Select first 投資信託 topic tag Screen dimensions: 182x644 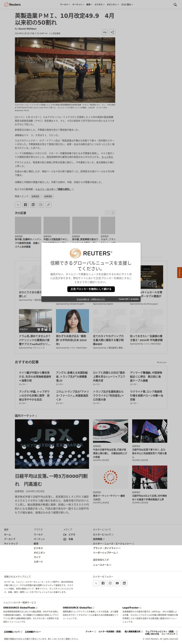click(35, 196)
